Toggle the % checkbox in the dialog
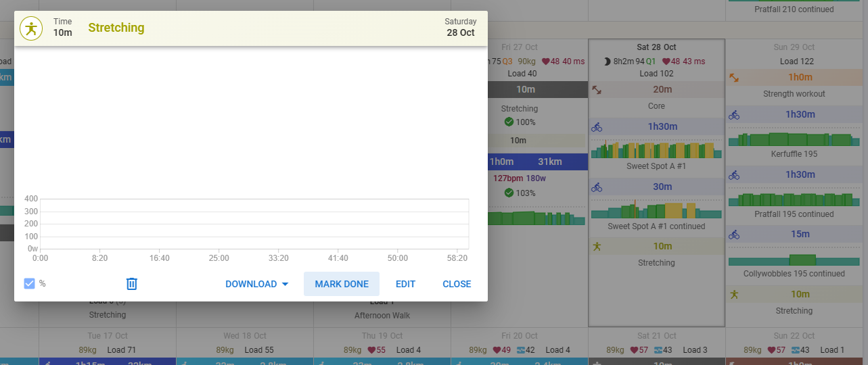Viewport: 868px width, 365px height. coord(29,283)
